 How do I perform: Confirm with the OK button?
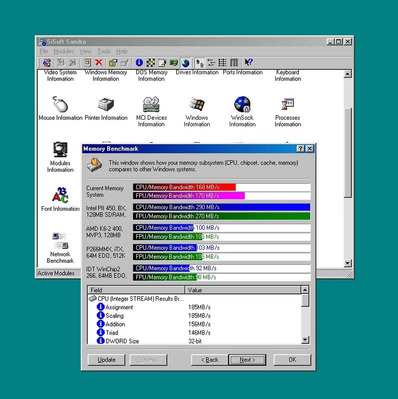(x=292, y=360)
